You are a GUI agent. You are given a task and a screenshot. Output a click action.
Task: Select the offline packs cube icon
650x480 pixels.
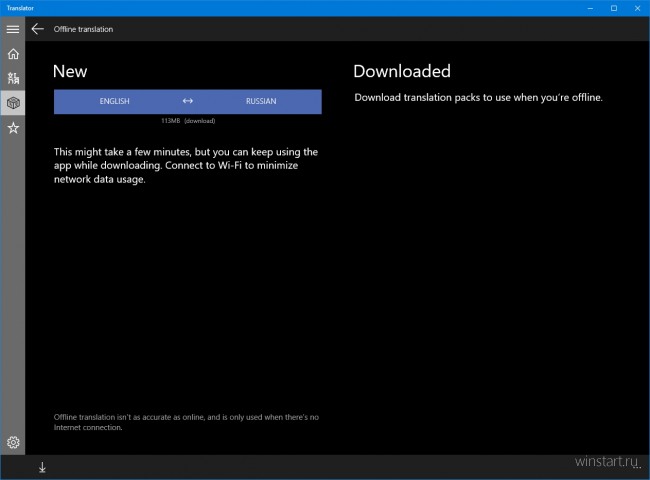click(x=13, y=103)
